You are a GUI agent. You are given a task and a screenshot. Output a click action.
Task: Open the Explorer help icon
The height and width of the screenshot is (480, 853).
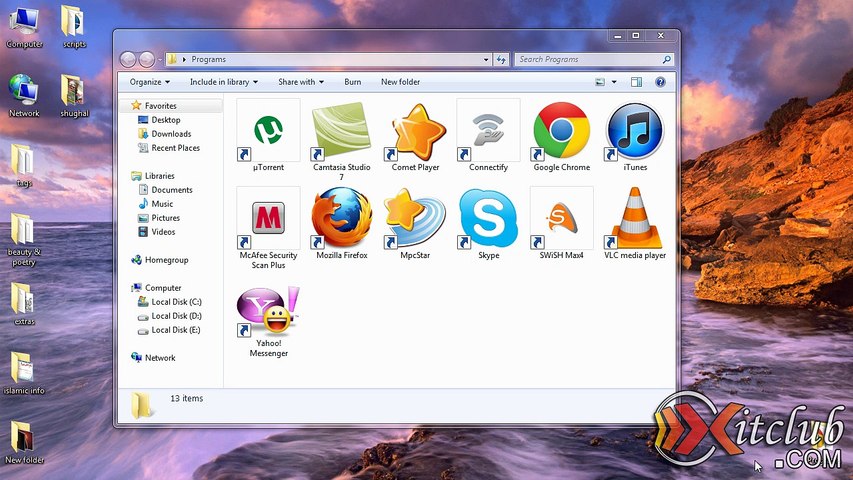coord(660,82)
